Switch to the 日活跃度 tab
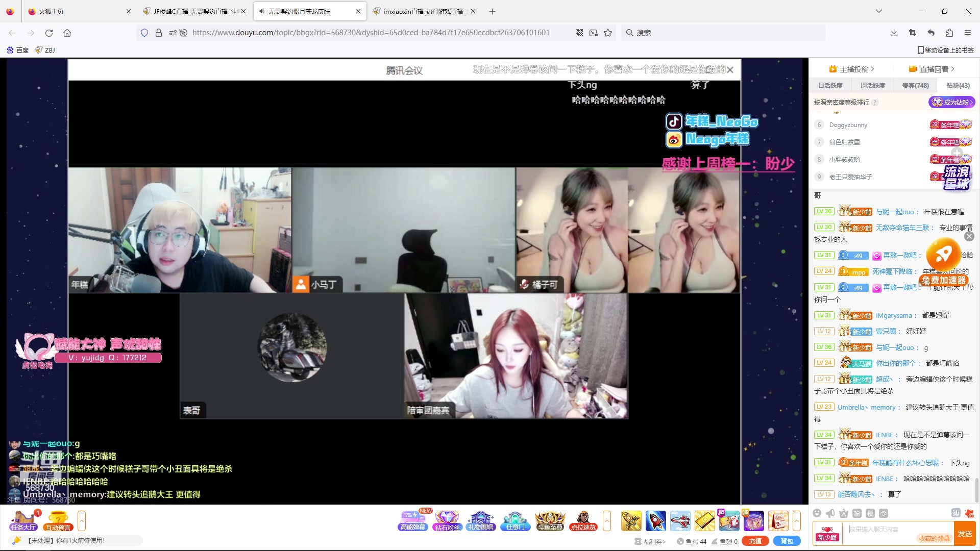Image resolution: width=980 pixels, height=551 pixels. (x=830, y=86)
